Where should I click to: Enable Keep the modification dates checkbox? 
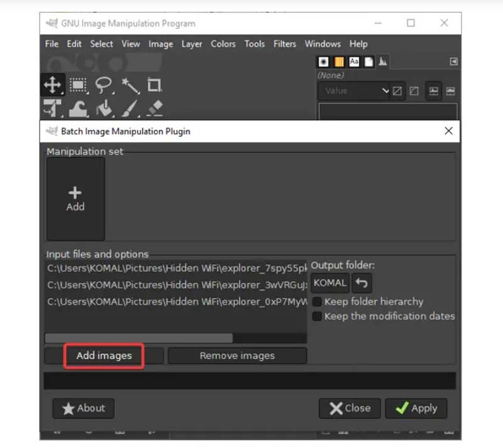(317, 317)
